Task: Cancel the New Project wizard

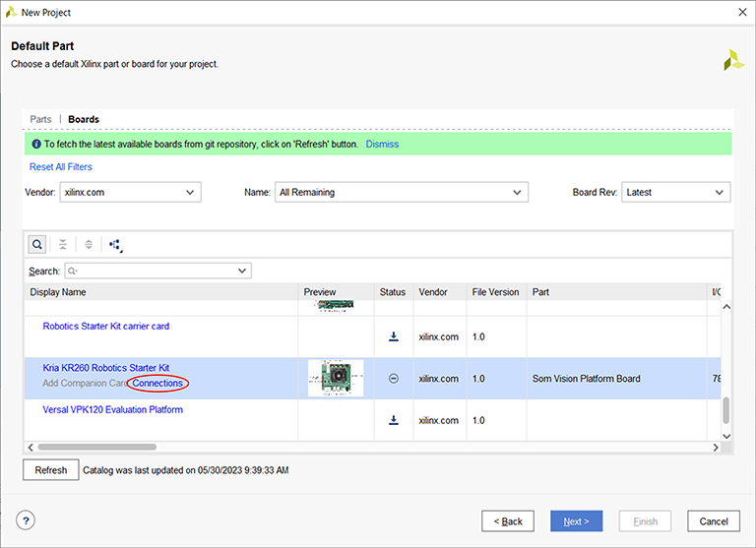Action: coord(714,521)
